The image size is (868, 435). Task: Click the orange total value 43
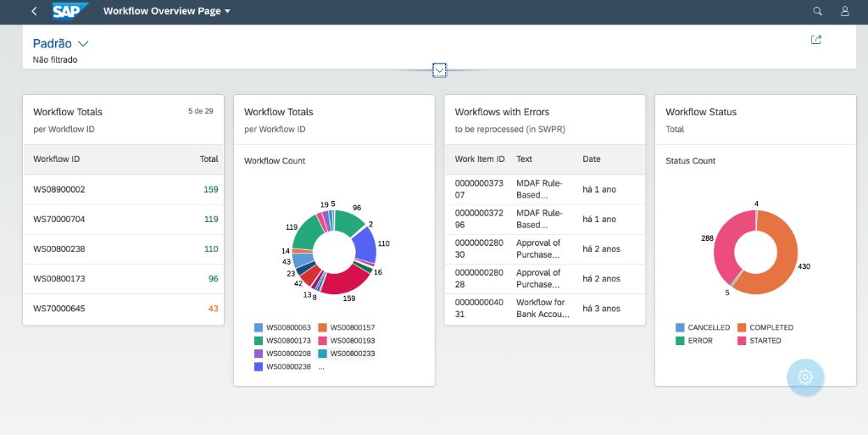[213, 309]
